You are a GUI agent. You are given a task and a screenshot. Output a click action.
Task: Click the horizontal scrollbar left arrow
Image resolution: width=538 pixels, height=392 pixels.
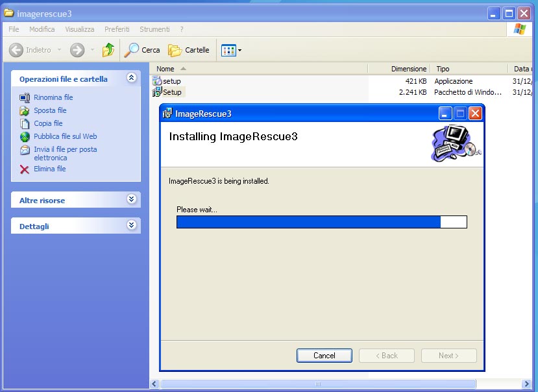pyautogui.click(x=154, y=384)
